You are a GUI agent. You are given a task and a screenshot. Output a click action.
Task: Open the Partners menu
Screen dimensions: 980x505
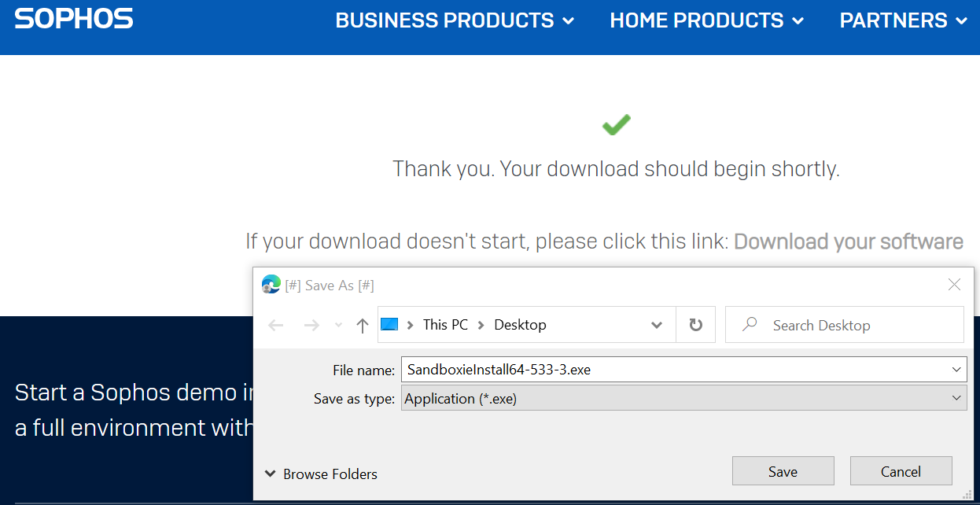903,20
